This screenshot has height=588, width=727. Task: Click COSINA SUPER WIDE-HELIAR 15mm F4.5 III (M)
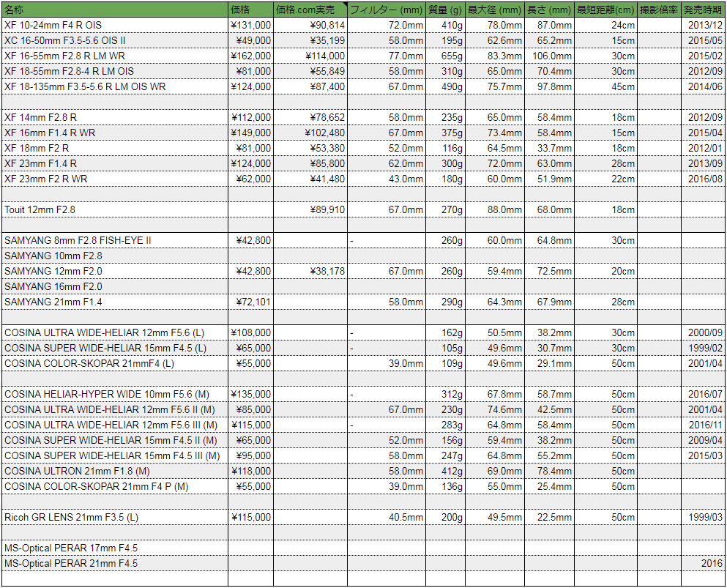tap(114, 455)
